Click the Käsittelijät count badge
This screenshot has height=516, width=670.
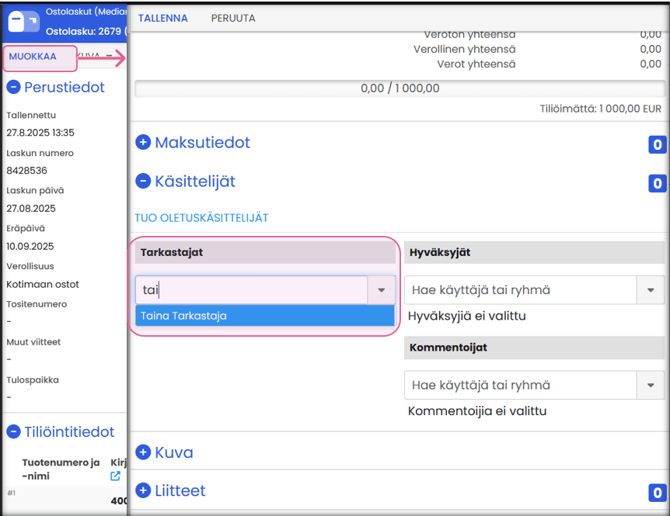tap(657, 183)
